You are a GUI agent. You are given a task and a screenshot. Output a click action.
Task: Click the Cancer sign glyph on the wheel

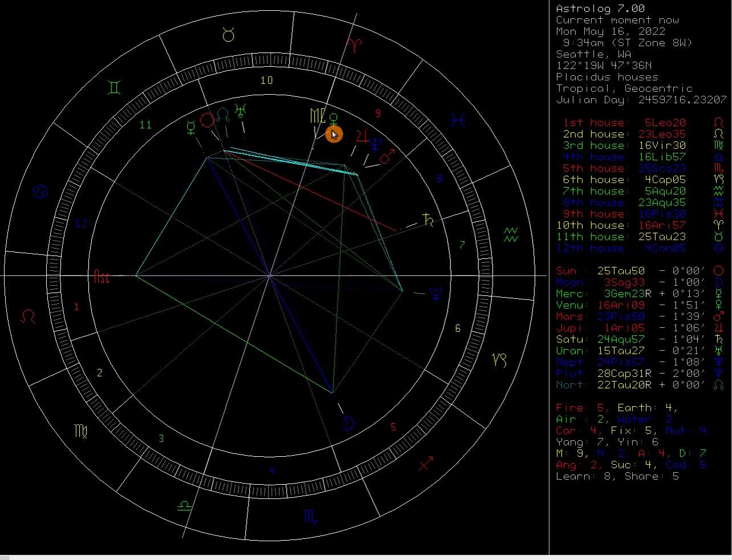pos(40,190)
